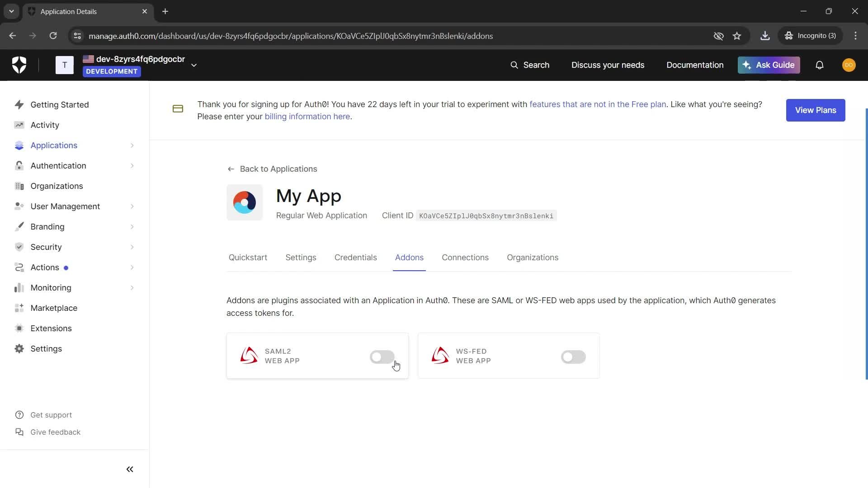The width and height of the screenshot is (868, 488).
Task: Open the Incognito profile indicator
Action: pos(811,36)
